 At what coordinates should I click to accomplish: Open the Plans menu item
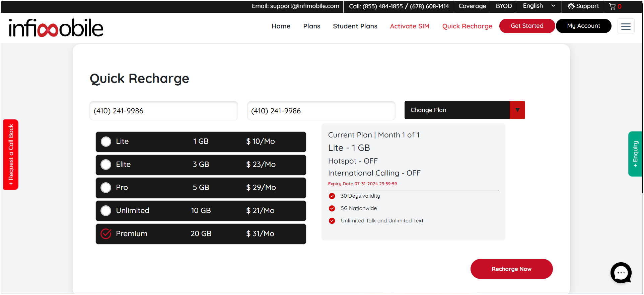pos(312,26)
